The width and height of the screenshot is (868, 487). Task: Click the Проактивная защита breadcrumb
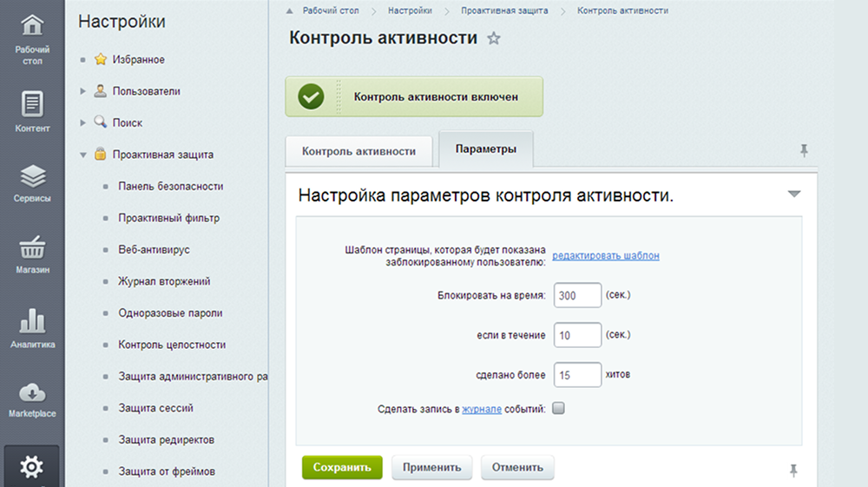click(504, 10)
